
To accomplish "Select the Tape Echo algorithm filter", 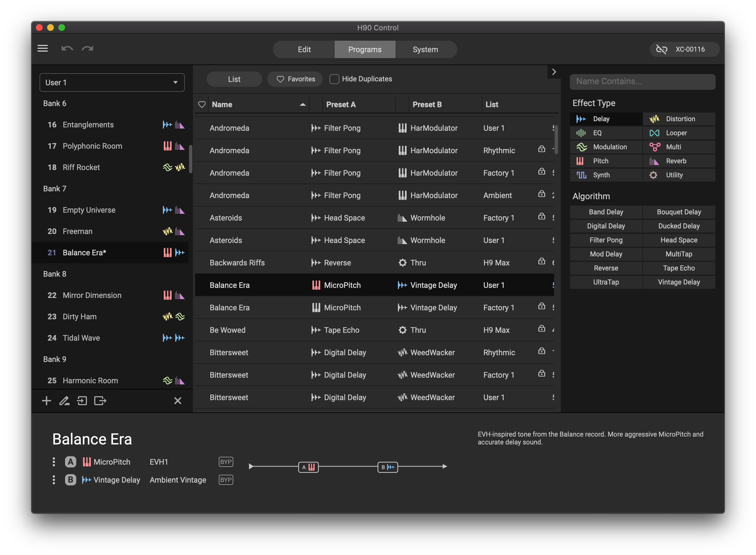I will pos(678,268).
